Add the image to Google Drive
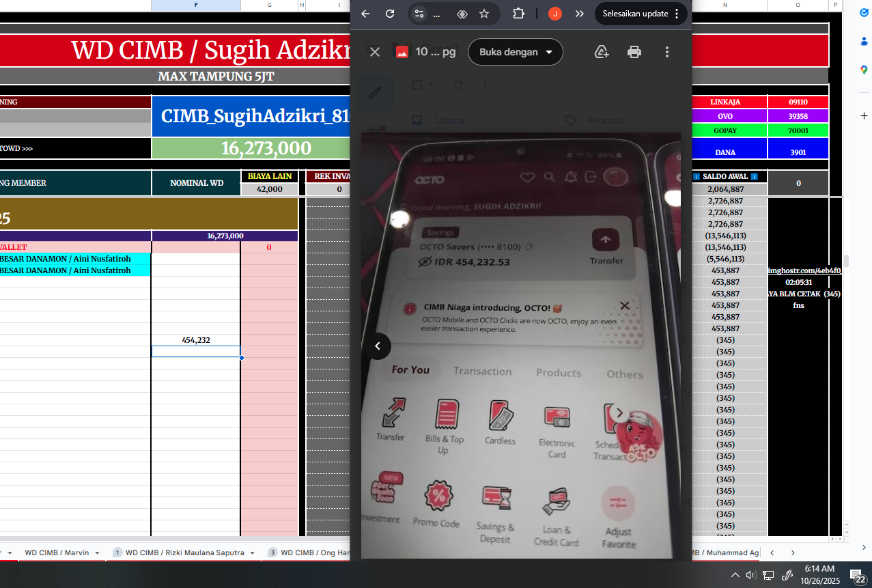The image size is (872, 588). coord(602,52)
